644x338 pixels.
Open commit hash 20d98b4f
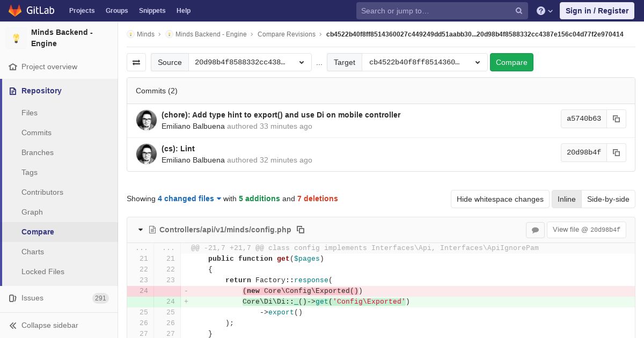[x=584, y=152]
